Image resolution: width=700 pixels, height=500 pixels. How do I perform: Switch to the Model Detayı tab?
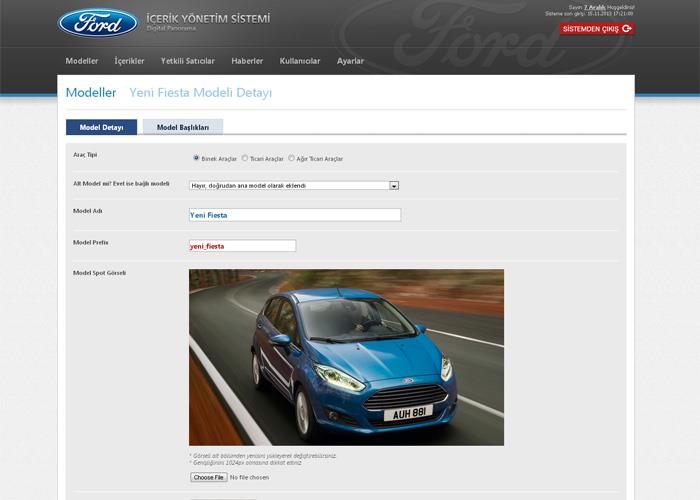(101, 127)
